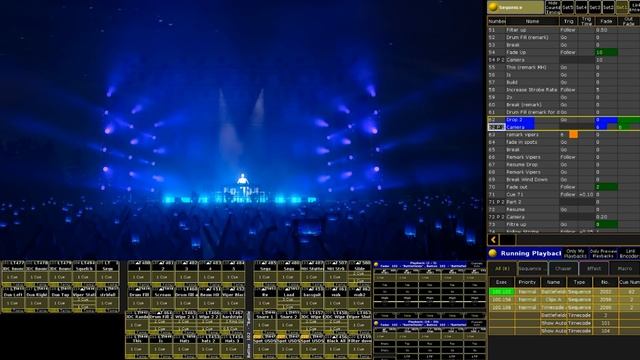Toggle the Hide Countdown Timing option
This screenshot has width=640, height=360.
553,7
